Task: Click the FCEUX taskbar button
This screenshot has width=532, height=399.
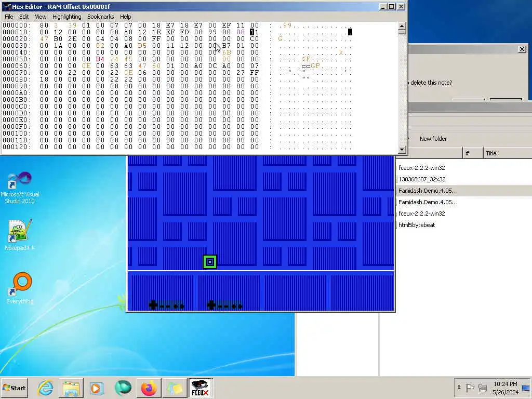Action: (x=200, y=388)
